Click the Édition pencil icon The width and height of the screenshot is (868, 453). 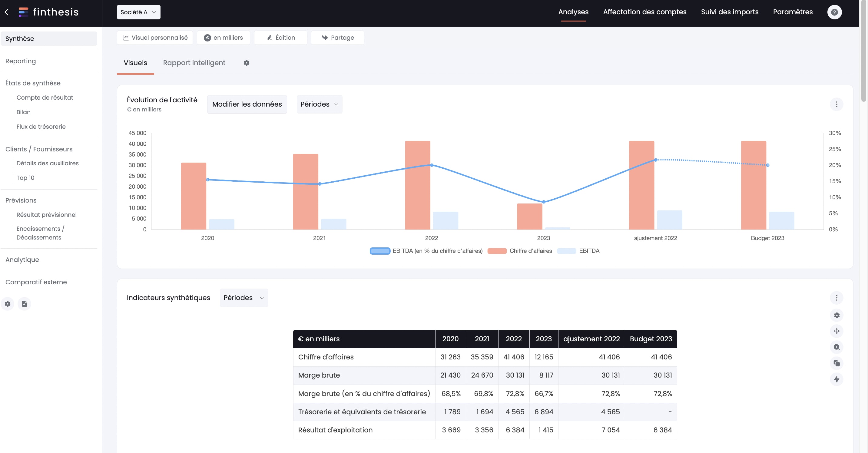(x=269, y=37)
